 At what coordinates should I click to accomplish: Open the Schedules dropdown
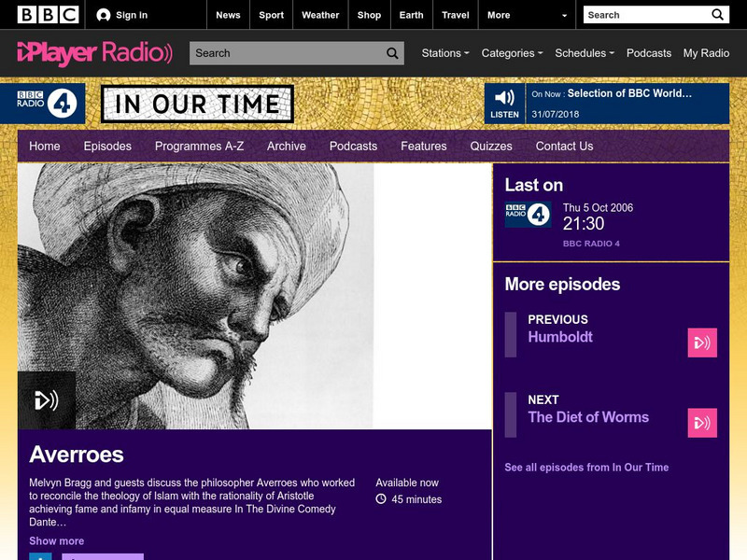point(580,53)
